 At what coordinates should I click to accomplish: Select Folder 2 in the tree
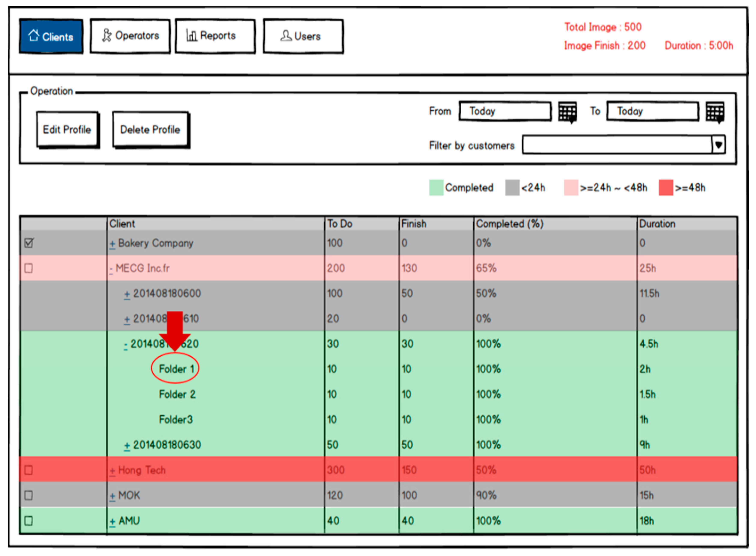[177, 394]
